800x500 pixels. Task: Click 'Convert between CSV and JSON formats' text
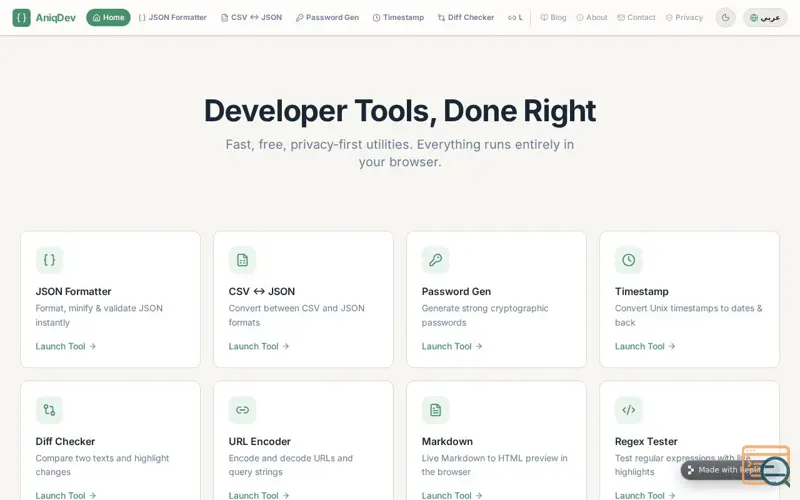pyautogui.click(x=296, y=315)
